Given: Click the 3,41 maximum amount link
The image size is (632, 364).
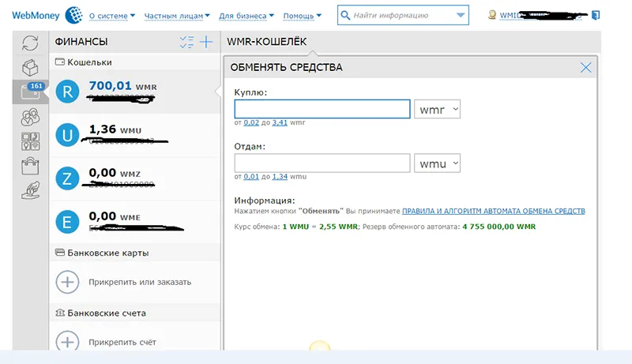Looking at the screenshot, I should (279, 123).
